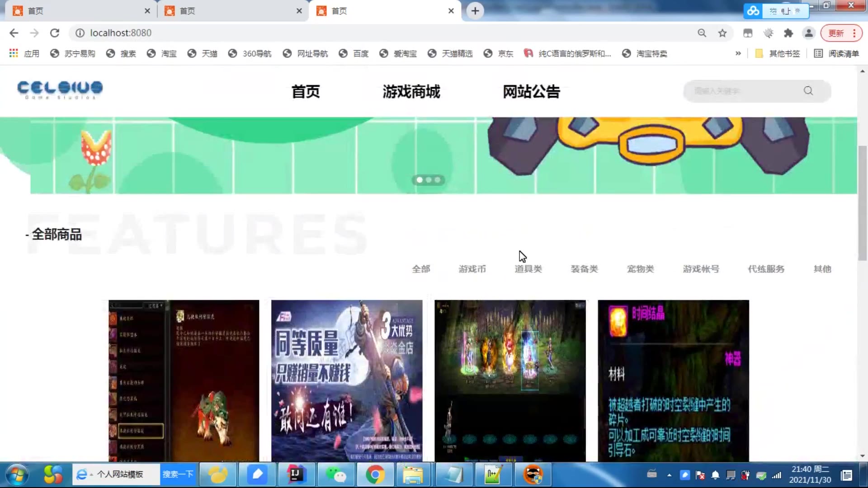This screenshot has width=868, height=488.
Task: Filter products by 装备类
Action: (x=584, y=269)
